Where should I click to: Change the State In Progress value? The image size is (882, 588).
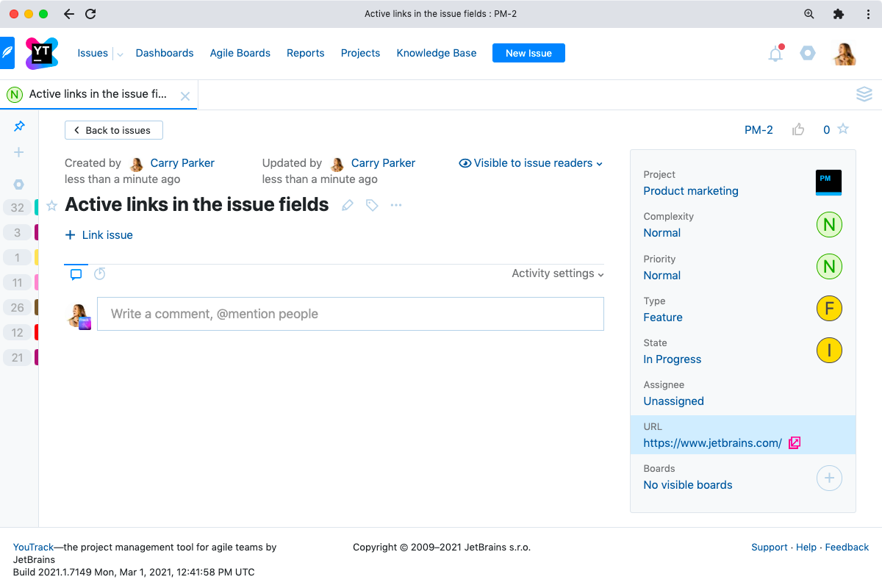pos(673,359)
